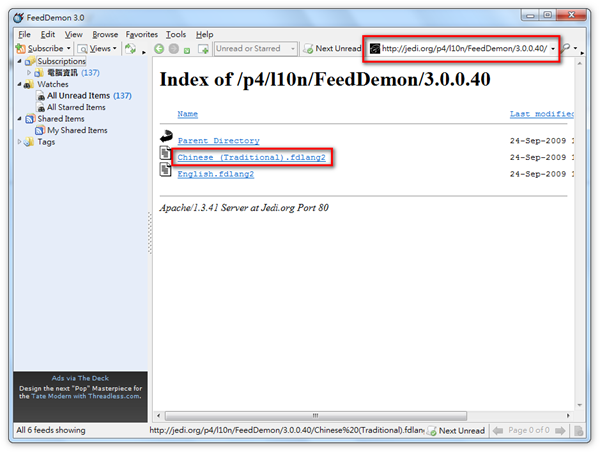Open the address bar URL dropdown arrow
This screenshot has width=600, height=452.
553,49
